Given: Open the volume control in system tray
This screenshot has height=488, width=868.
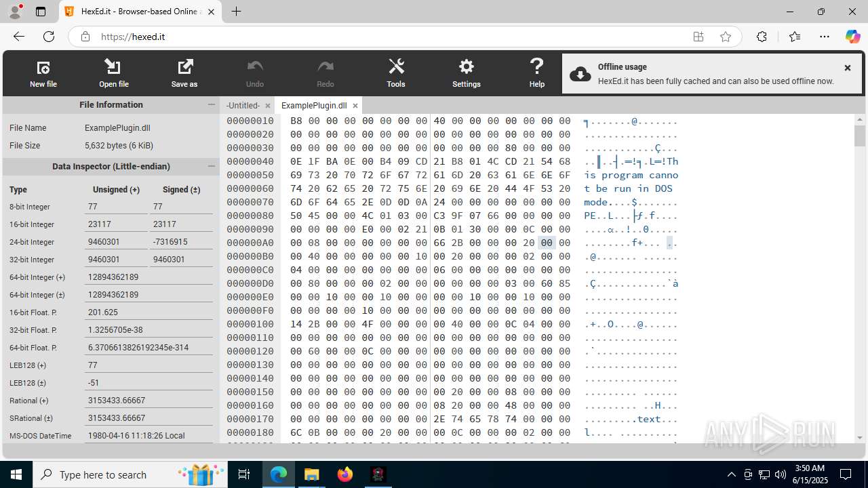Looking at the screenshot, I should click(781, 474).
